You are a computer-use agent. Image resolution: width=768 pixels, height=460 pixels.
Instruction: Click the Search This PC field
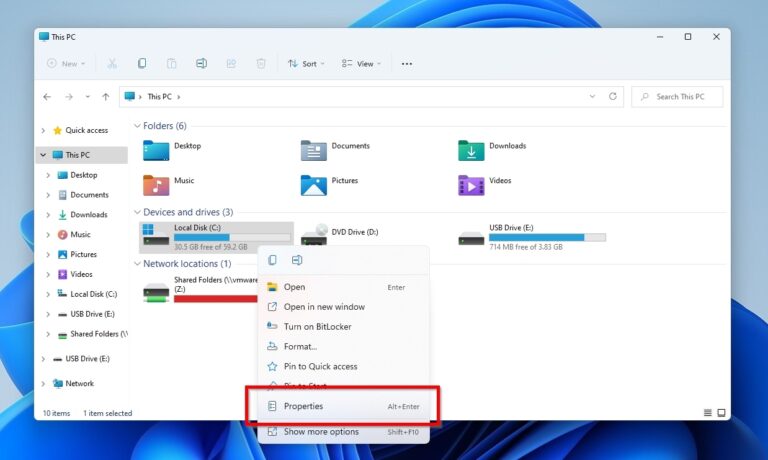click(677, 97)
